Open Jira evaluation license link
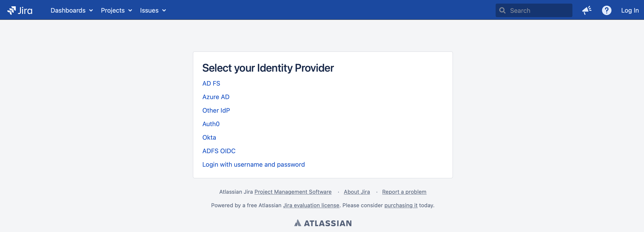644x232 pixels. pyautogui.click(x=311, y=205)
